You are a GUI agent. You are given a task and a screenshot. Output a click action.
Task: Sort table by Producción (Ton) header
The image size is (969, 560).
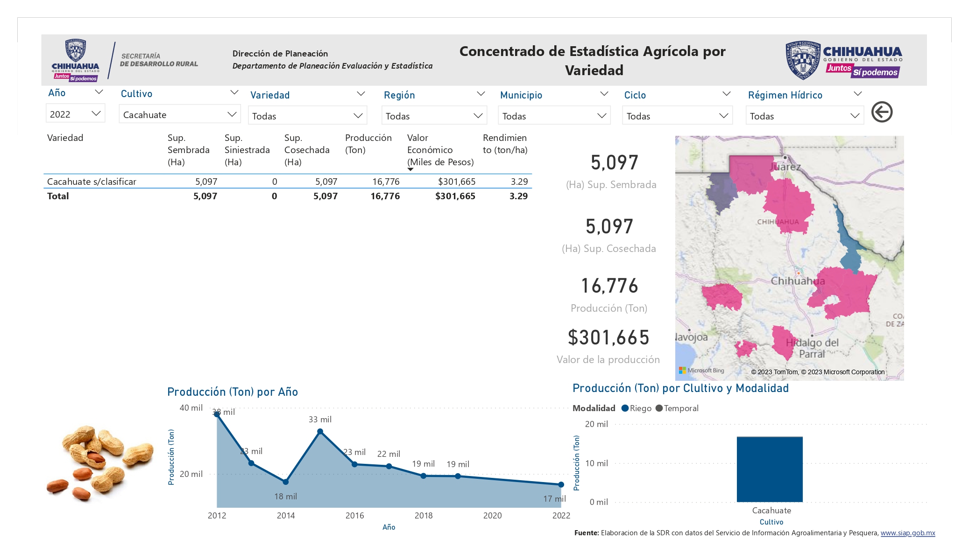click(368, 144)
